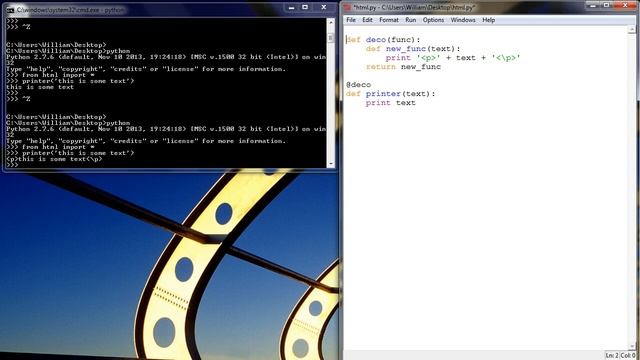Open the Edit menu in IDLE

click(x=367, y=20)
